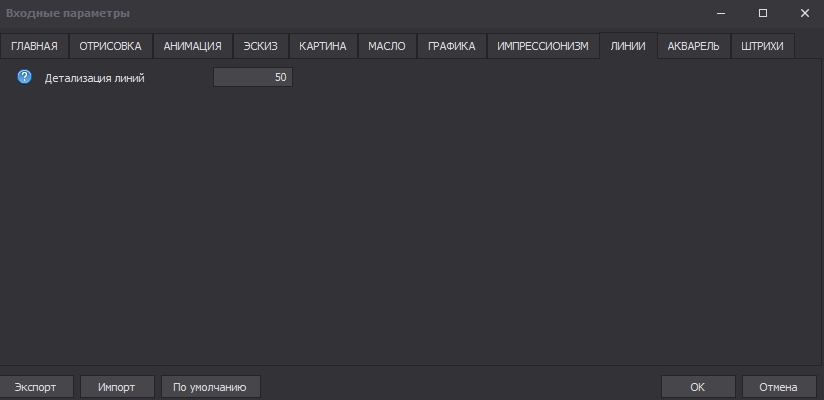Image resolution: width=824 pixels, height=400 pixels.
Task: Select the АНИМАЦИЯ tab
Action: click(x=193, y=46)
